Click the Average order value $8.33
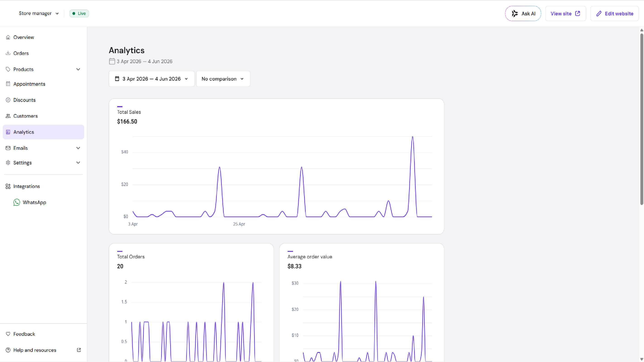The height and width of the screenshot is (362, 644). [294, 266]
